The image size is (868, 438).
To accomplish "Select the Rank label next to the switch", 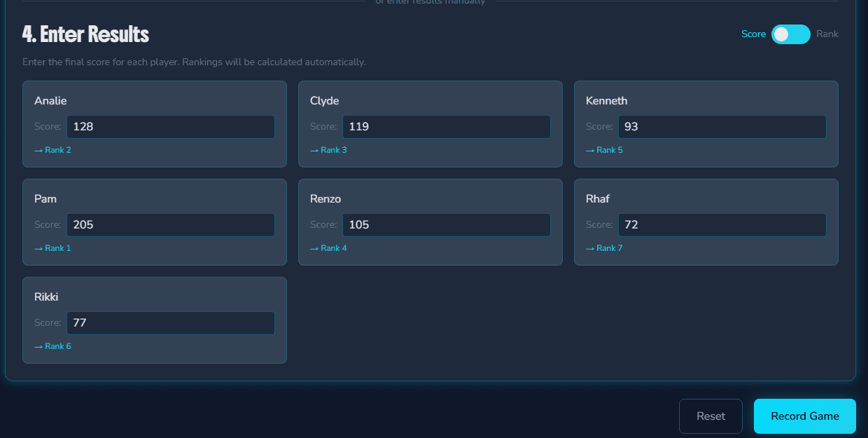I will tap(827, 34).
